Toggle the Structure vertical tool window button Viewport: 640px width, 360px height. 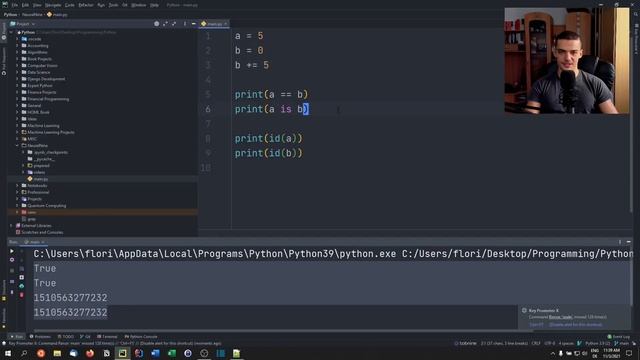tap(4, 290)
